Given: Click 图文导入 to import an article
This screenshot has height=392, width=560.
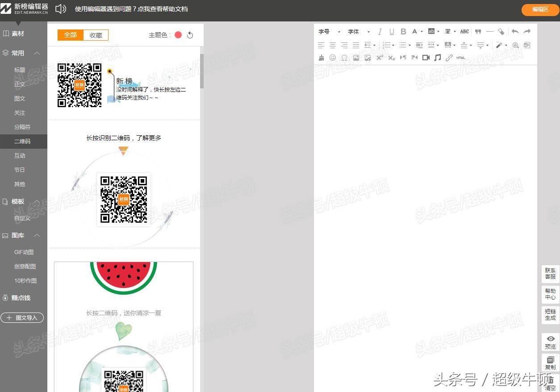Looking at the screenshot, I should [22, 317].
